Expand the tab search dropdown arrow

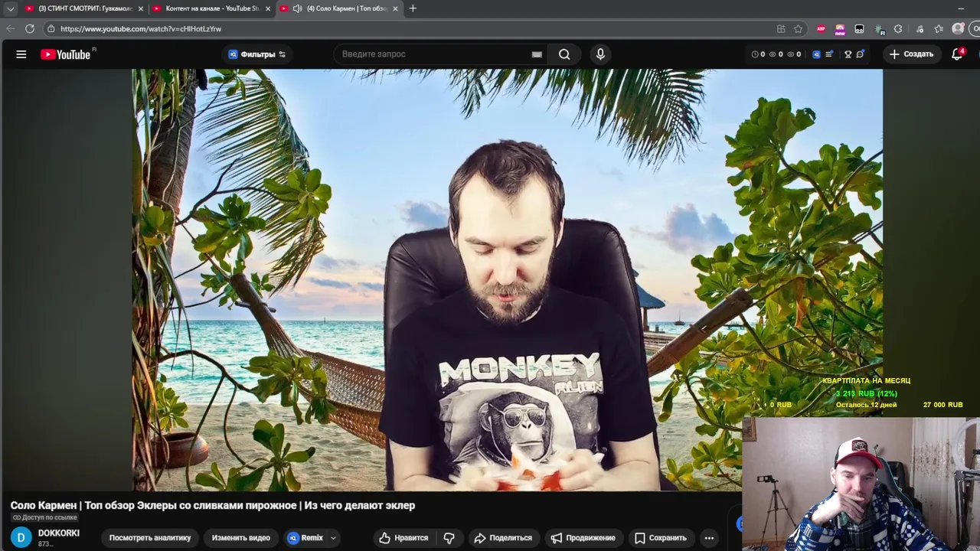pos(11,8)
